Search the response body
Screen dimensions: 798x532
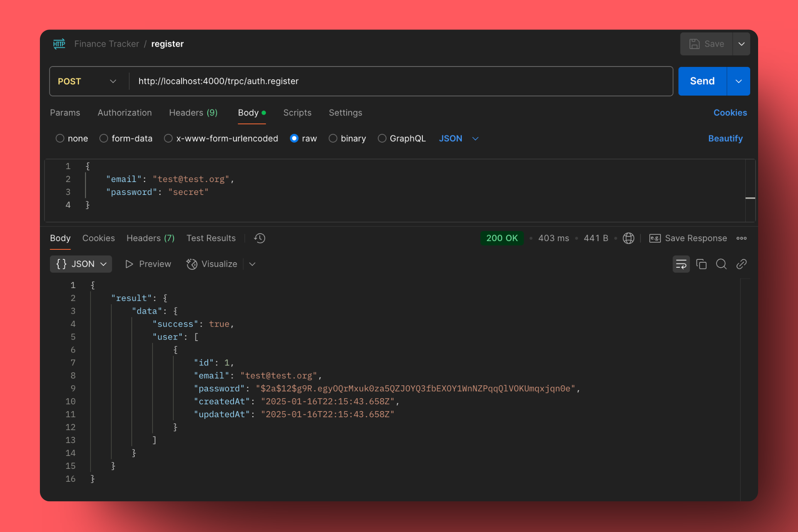[721, 264]
